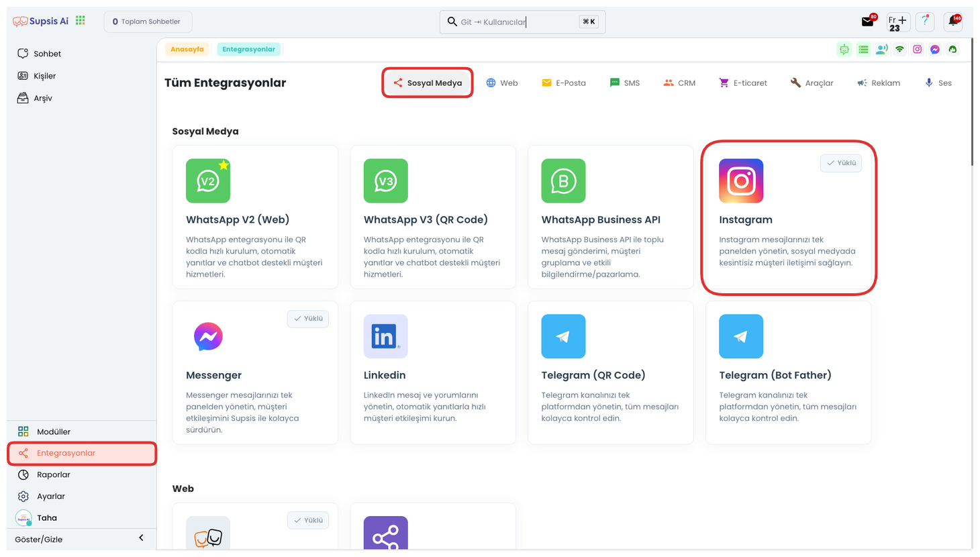Click the Messenger card title

[213, 375]
